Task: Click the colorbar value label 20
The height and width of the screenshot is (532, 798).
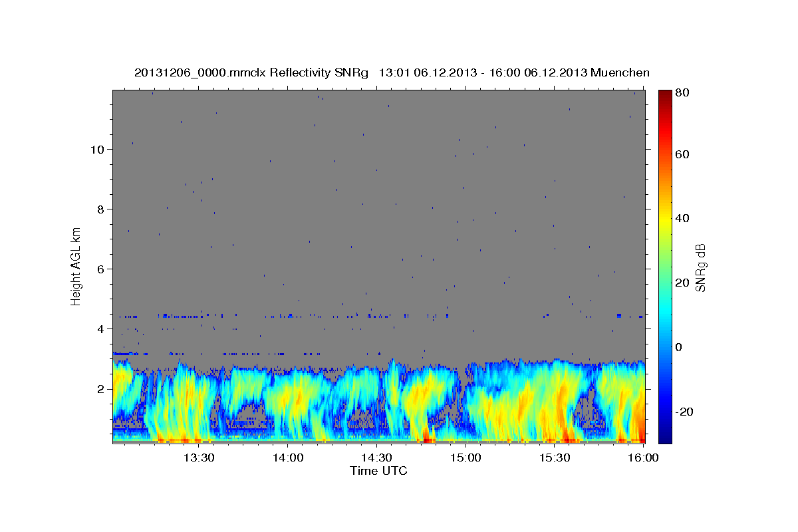Action: coord(682,283)
